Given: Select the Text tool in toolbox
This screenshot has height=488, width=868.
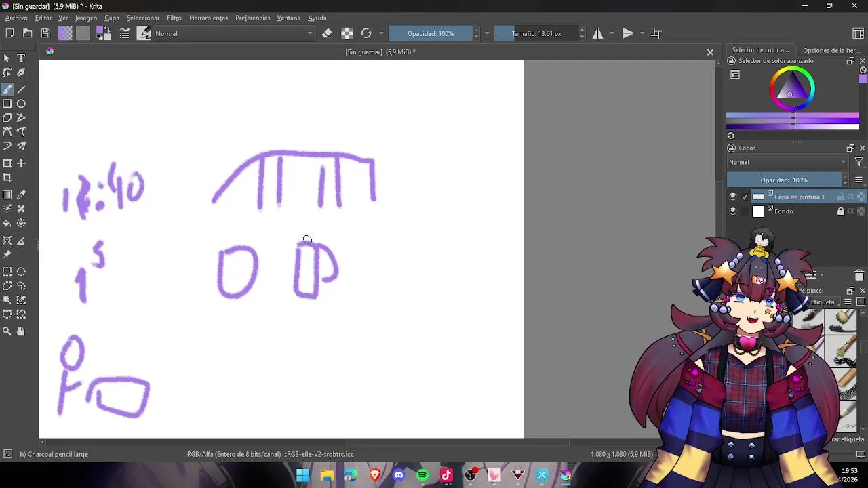Looking at the screenshot, I should (x=21, y=58).
